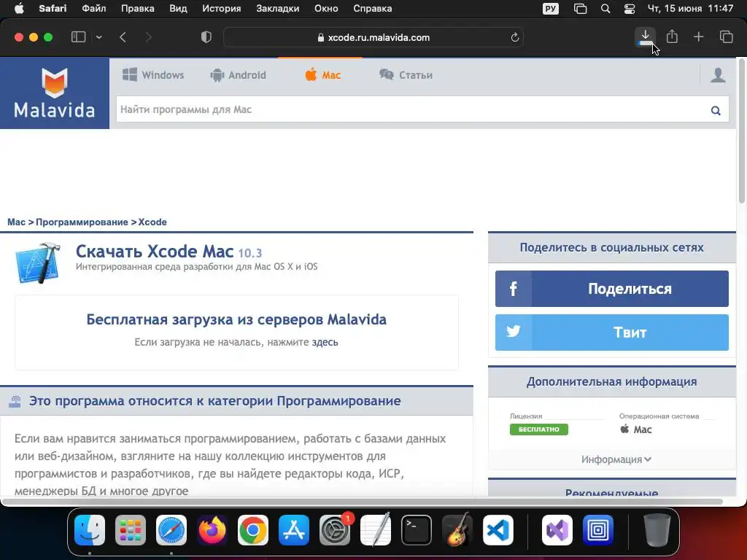Switch keyboard input source РУ

click(551, 9)
